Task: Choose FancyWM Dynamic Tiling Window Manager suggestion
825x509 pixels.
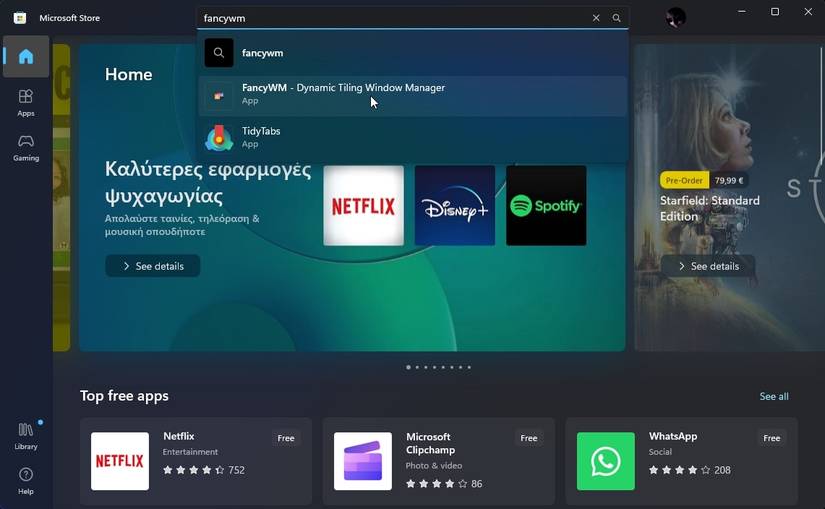Action: tap(412, 96)
